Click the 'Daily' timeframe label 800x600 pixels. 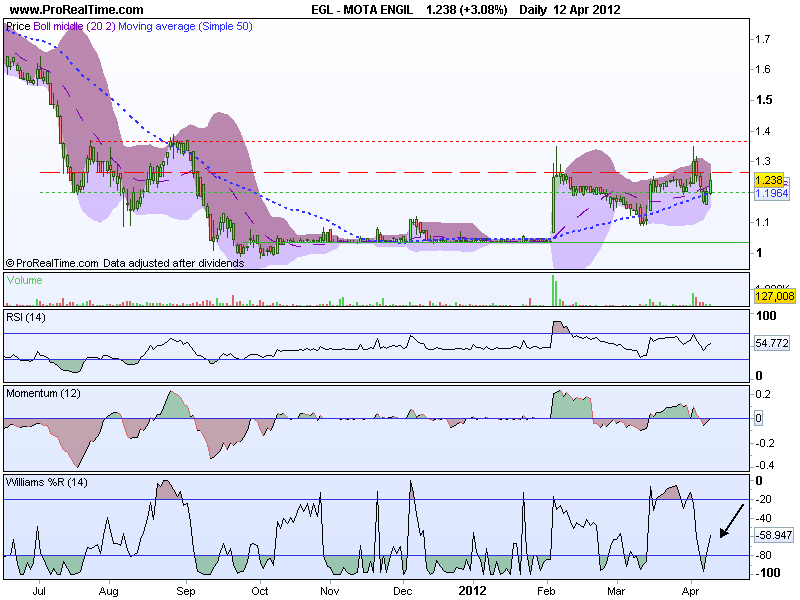(533, 10)
